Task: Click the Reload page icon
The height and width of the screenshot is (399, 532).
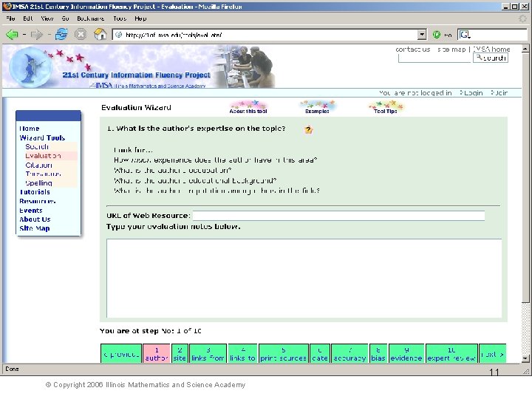Action: pos(61,34)
